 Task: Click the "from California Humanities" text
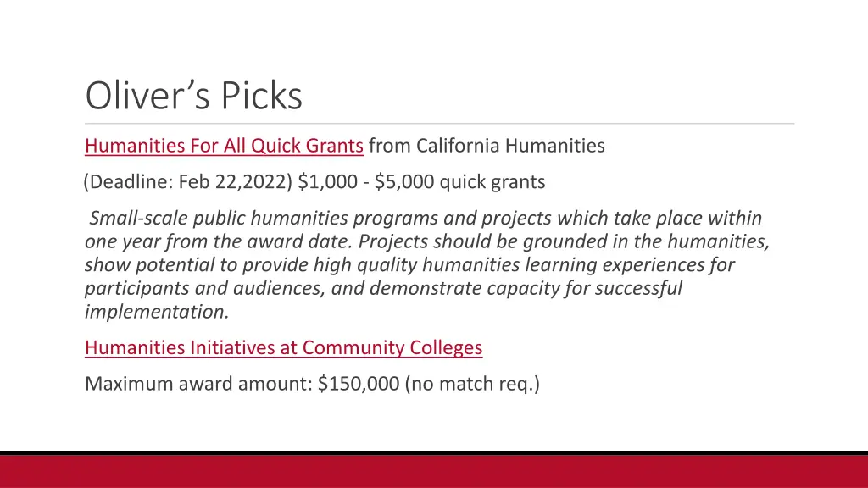(x=487, y=146)
